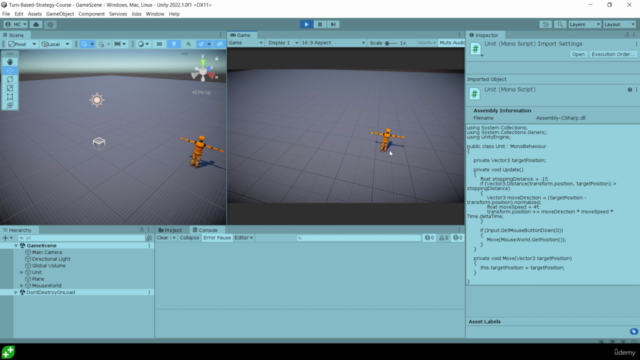640x360 pixels.
Task: Select the Rotate tool
Action: point(10,79)
